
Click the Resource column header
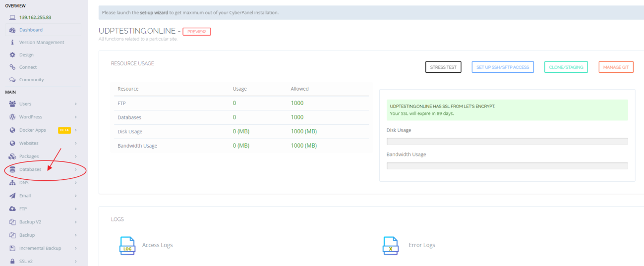pyautogui.click(x=128, y=89)
